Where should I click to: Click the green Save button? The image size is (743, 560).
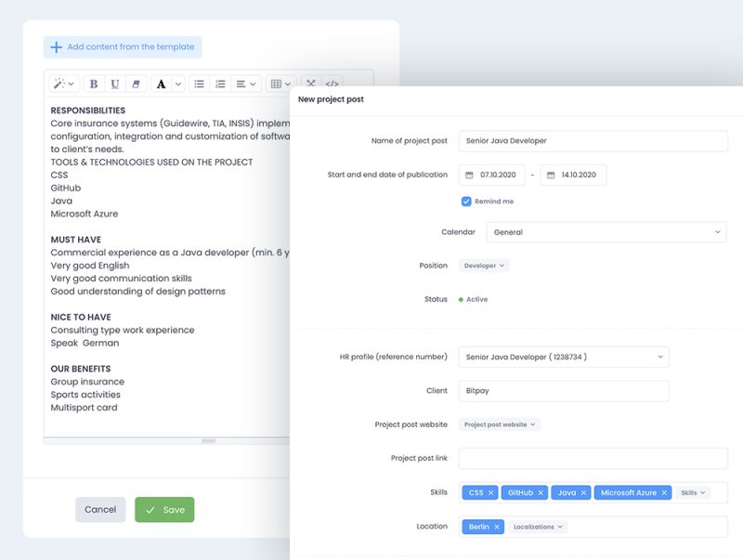[164, 510]
